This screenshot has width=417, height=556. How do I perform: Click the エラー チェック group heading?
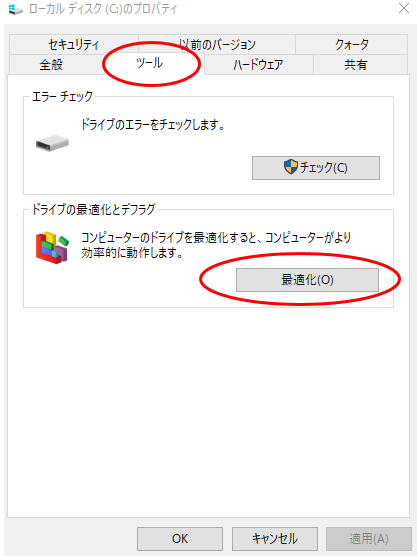point(62,96)
